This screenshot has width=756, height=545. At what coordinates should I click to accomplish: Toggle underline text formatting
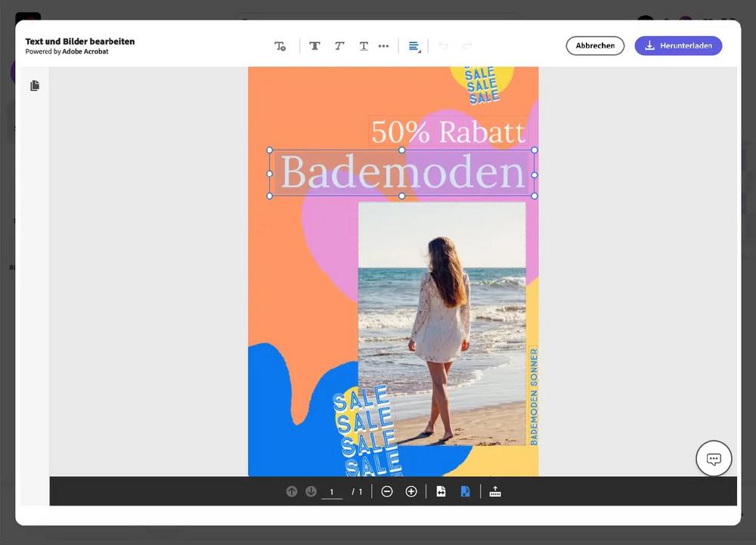[x=364, y=46]
